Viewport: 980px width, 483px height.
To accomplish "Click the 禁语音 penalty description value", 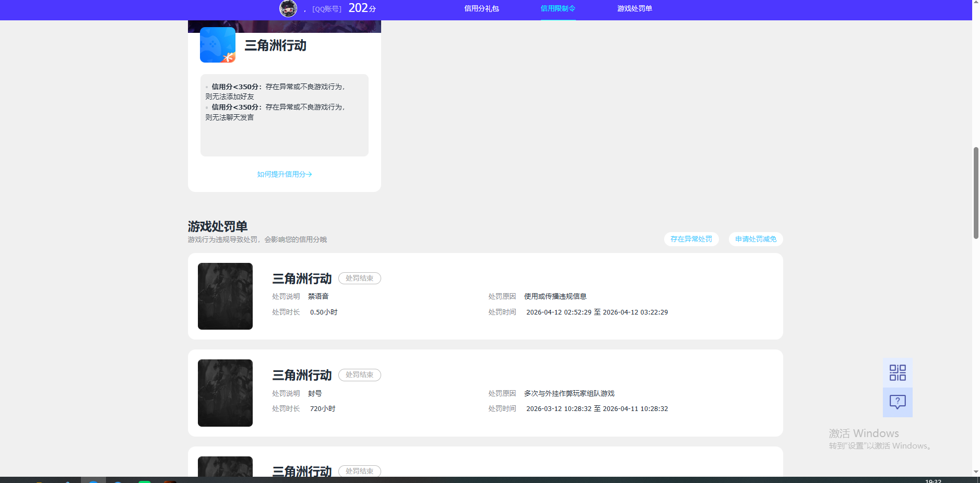I will [318, 296].
